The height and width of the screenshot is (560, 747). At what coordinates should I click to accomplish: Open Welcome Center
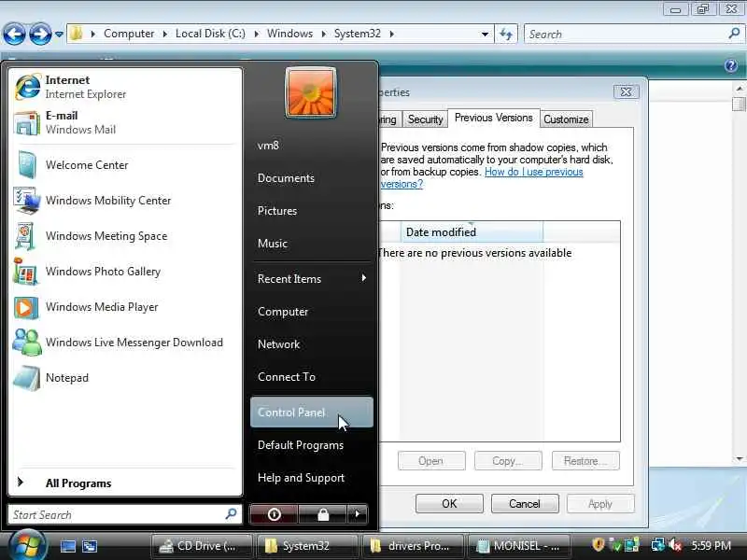pos(125,165)
